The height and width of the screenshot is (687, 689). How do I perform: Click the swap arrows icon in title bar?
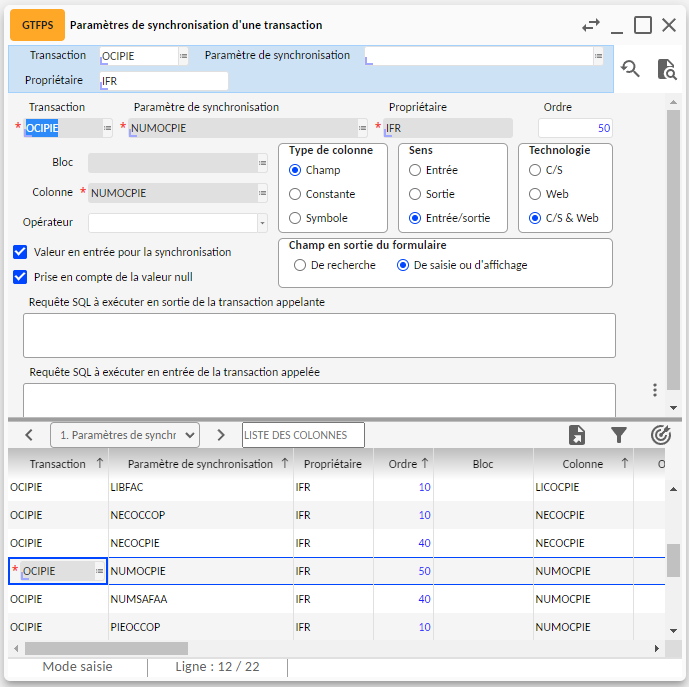point(592,25)
